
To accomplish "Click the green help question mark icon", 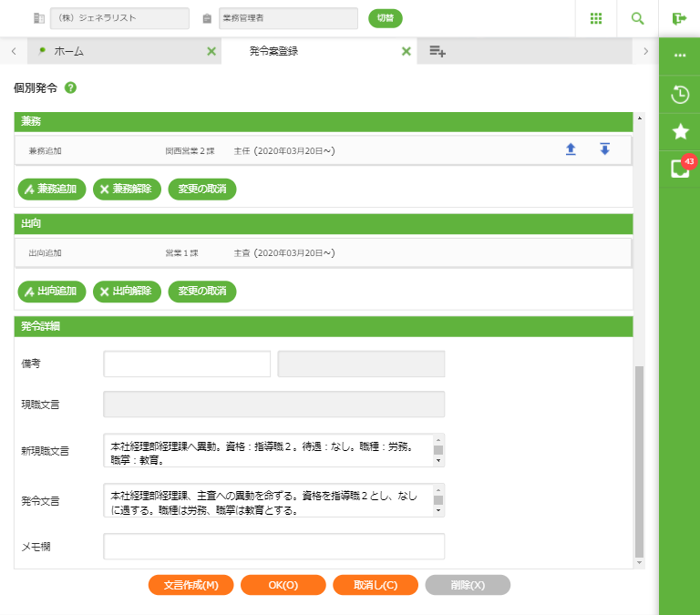I will coord(70,88).
